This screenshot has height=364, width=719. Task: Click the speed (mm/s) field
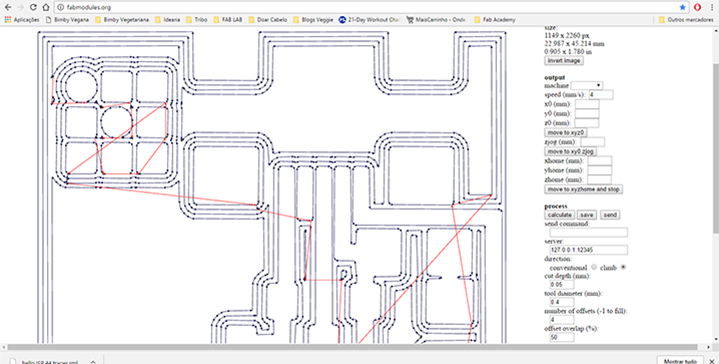point(601,95)
